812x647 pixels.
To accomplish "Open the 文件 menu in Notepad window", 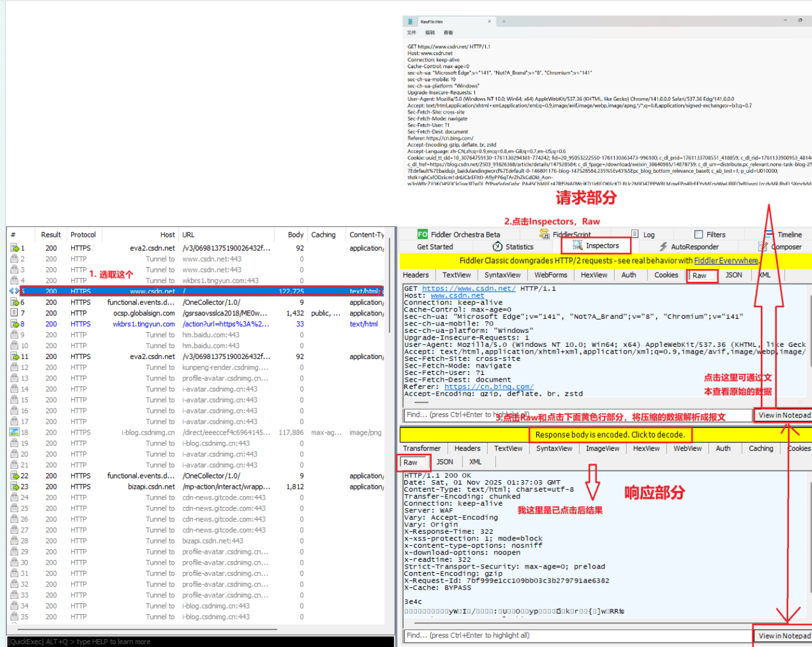I will (x=411, y=33).
